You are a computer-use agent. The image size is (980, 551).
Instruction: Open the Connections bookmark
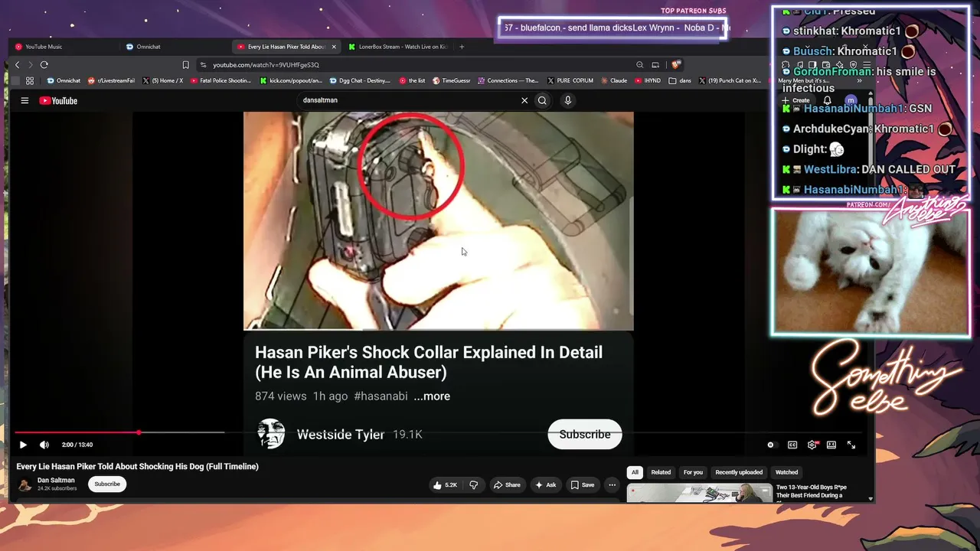508,80
